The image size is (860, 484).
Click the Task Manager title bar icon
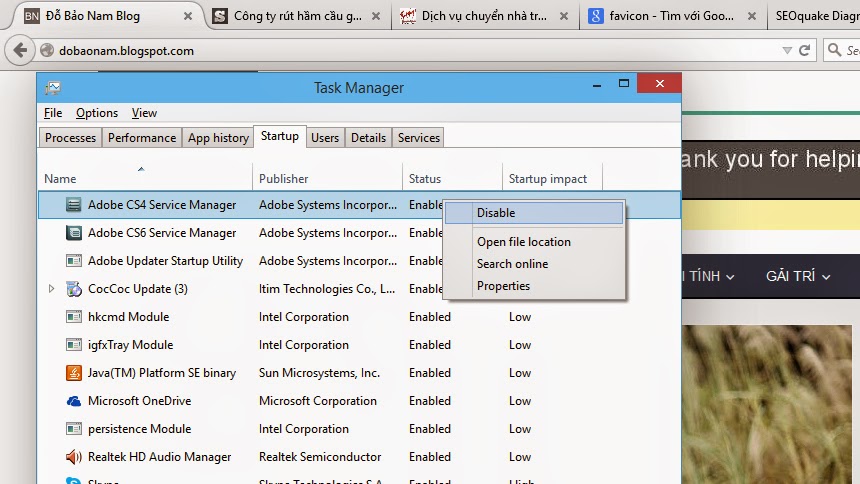click(53, 88)
